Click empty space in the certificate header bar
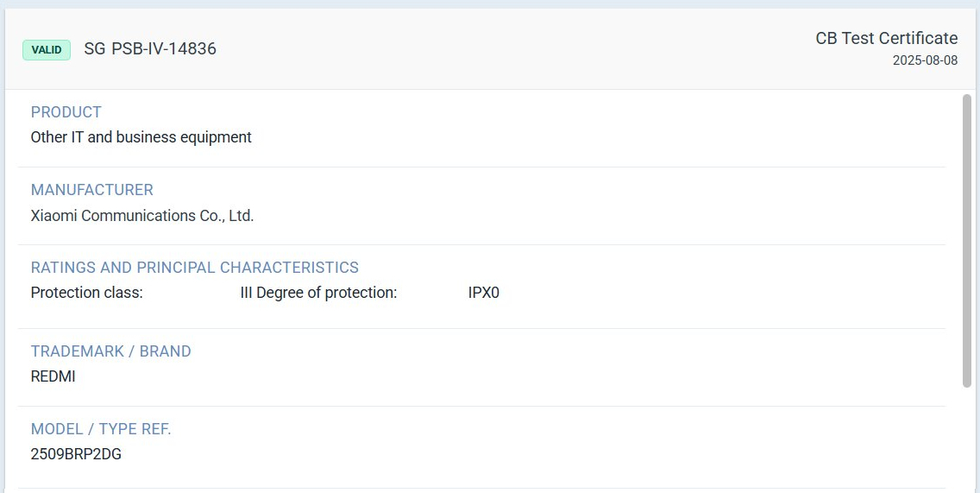The height and width of the screenshot is (493, 980). [518, 49]
